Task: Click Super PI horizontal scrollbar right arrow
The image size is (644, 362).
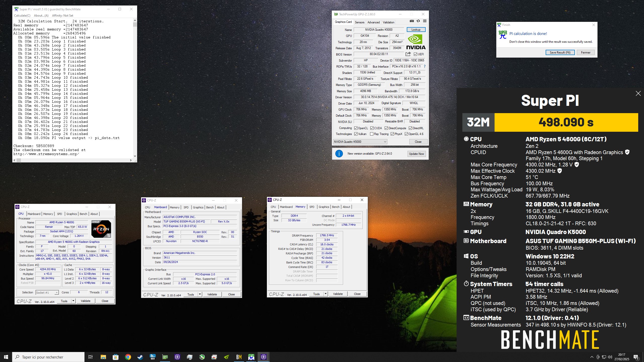Action: click(x=131, y=160)
